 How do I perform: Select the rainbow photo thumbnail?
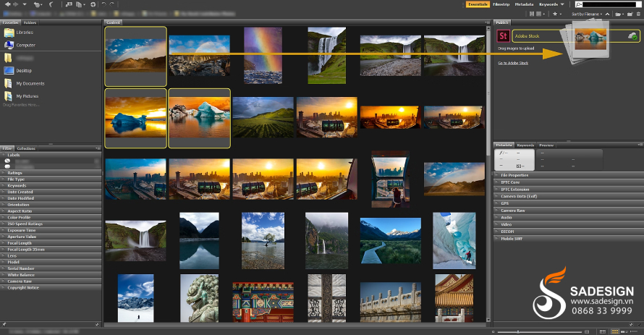pyautogui.click(x=263, y=56)
